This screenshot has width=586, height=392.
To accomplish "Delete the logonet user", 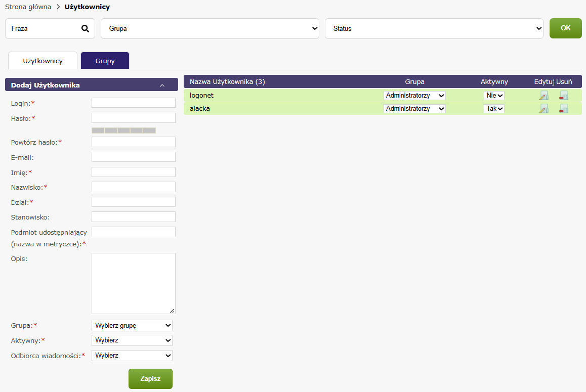I will tap(563, 96).
